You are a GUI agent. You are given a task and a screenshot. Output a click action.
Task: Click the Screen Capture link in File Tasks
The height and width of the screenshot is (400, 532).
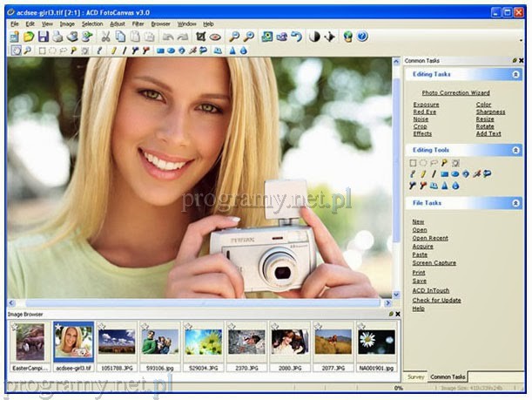434,262
